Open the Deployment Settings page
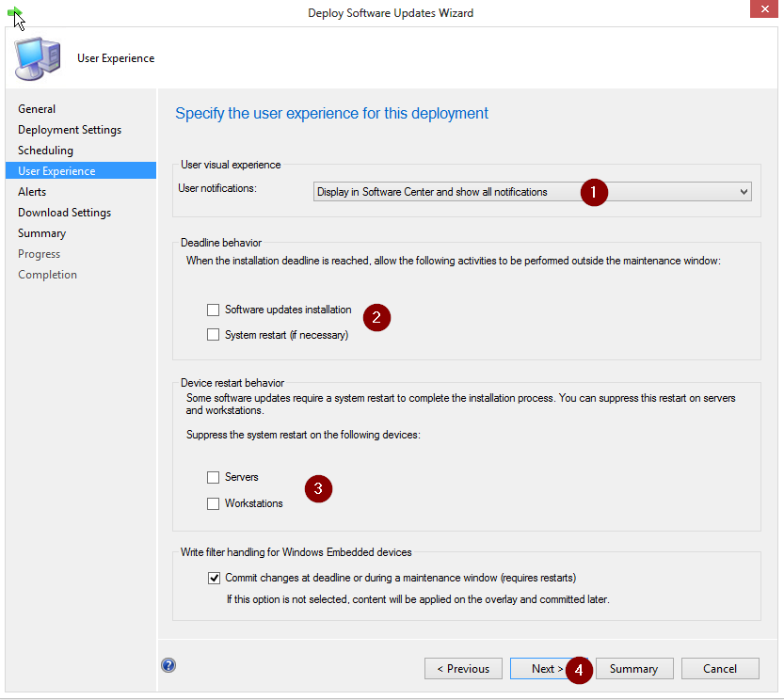784x700 pixels. pos(70,130)
